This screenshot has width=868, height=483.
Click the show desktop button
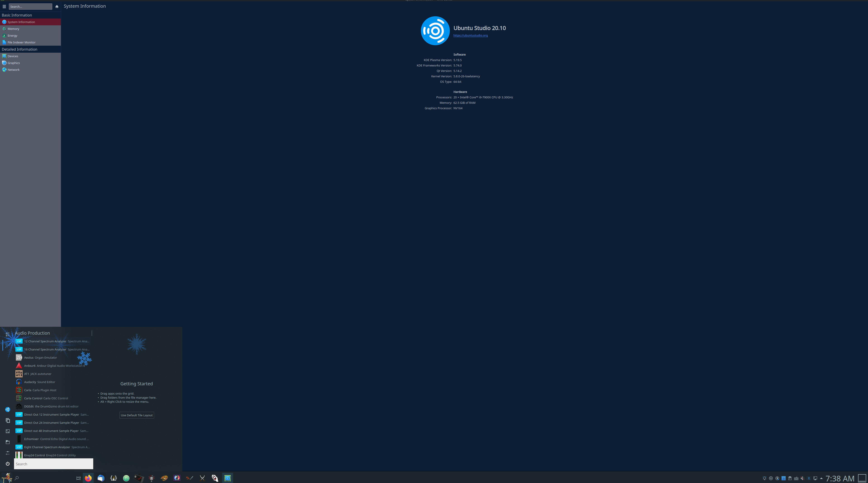pos(862,478)
